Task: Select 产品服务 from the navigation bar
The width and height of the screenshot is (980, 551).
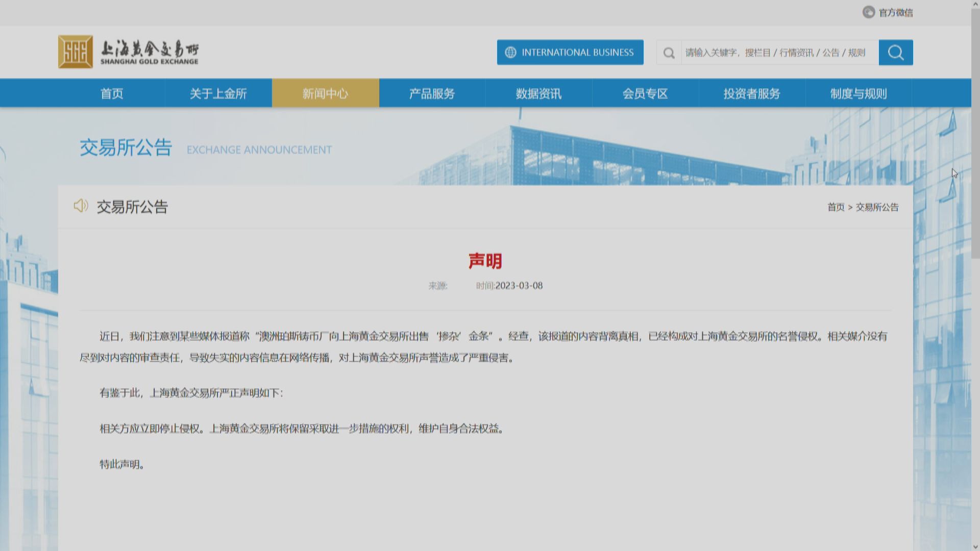Action: [431, 93]
